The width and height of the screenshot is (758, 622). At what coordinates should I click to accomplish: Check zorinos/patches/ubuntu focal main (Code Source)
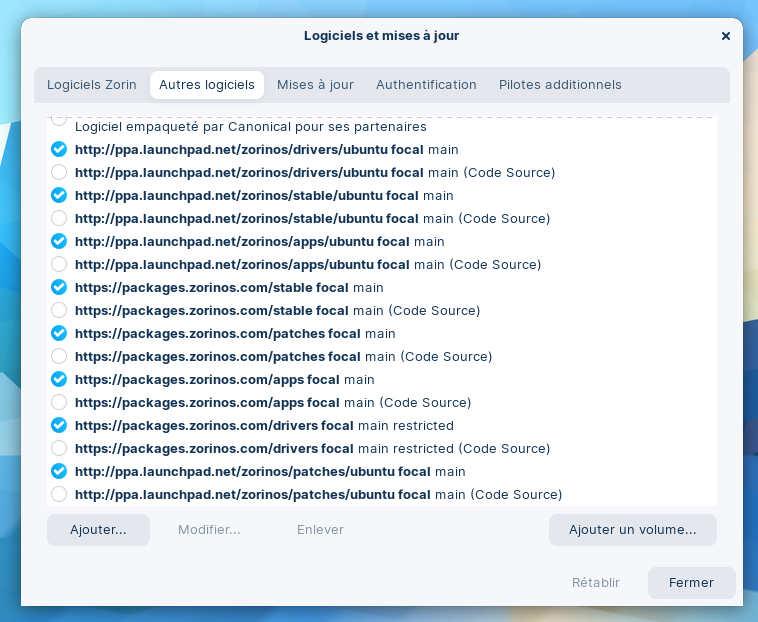pyautogui.click(x=59, y=494)
